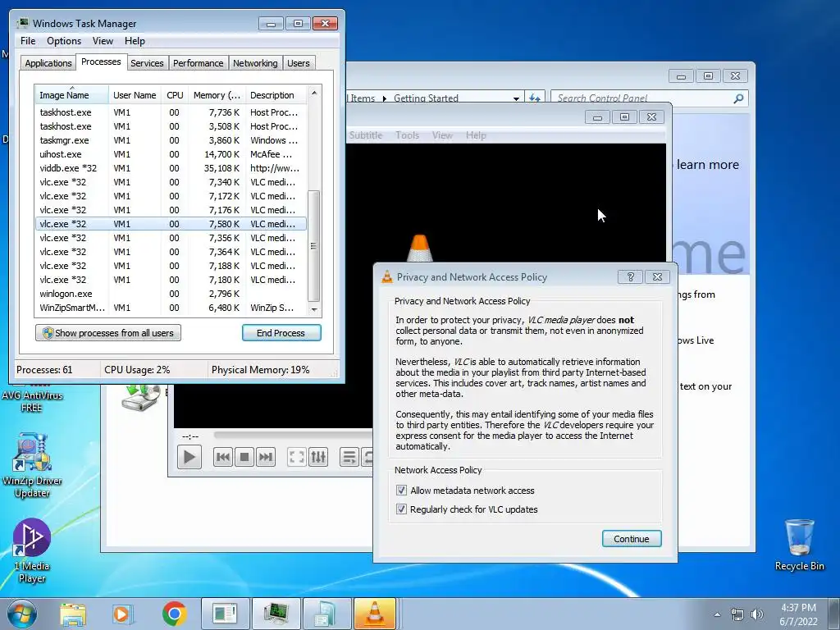Click the VLC play button
840x630 pixels.
pos(189,457)
